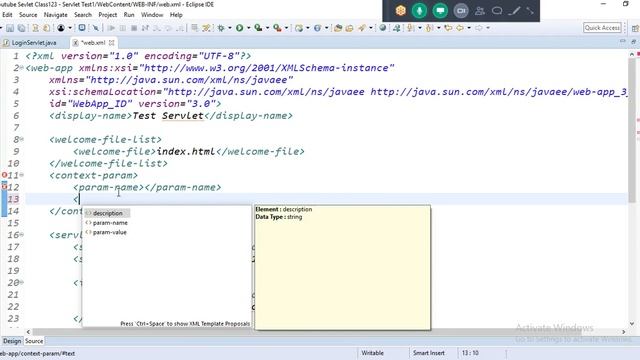Click the green Run button icon

240,28
